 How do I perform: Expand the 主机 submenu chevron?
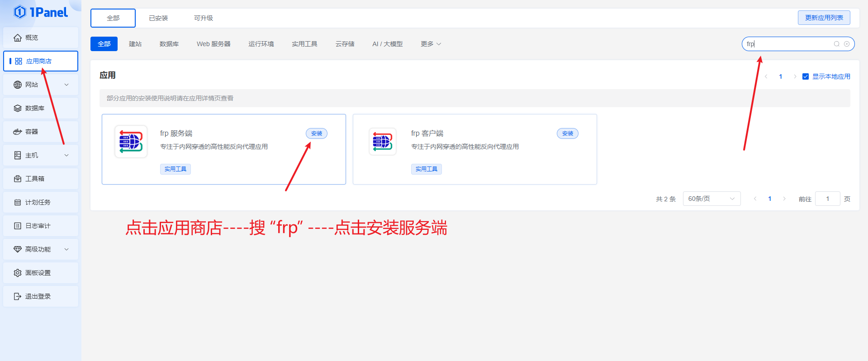(66, 155)
